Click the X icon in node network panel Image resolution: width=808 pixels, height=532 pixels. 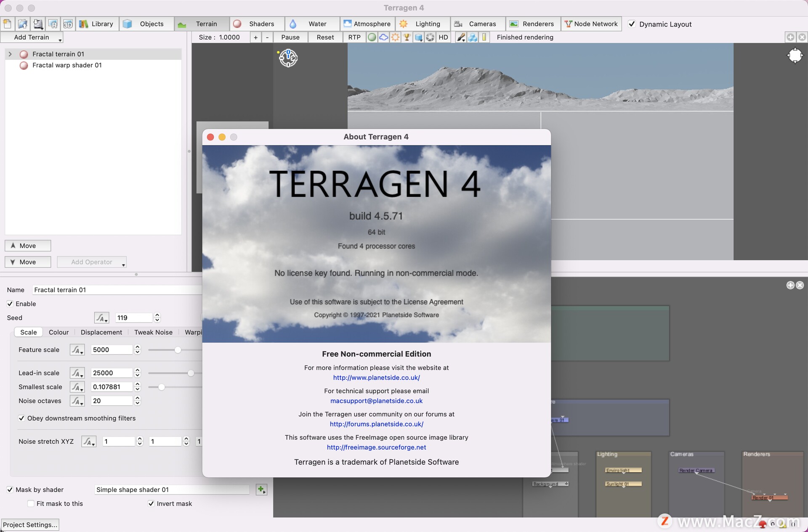[800, 285]
